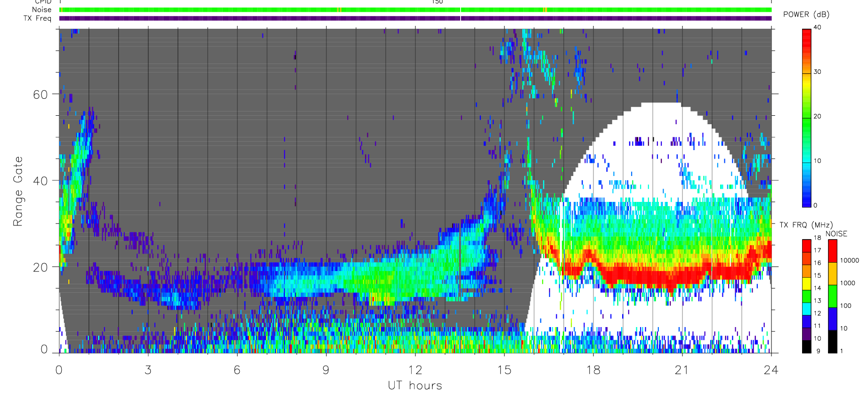The image size is (868, 400).
Task: Select the 14 value beside TX FRQ bar
Action: click(x=817, y=288)
